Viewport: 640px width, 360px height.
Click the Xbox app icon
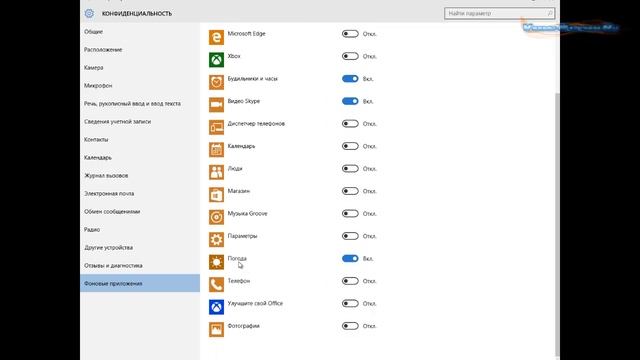coord(216,60)
